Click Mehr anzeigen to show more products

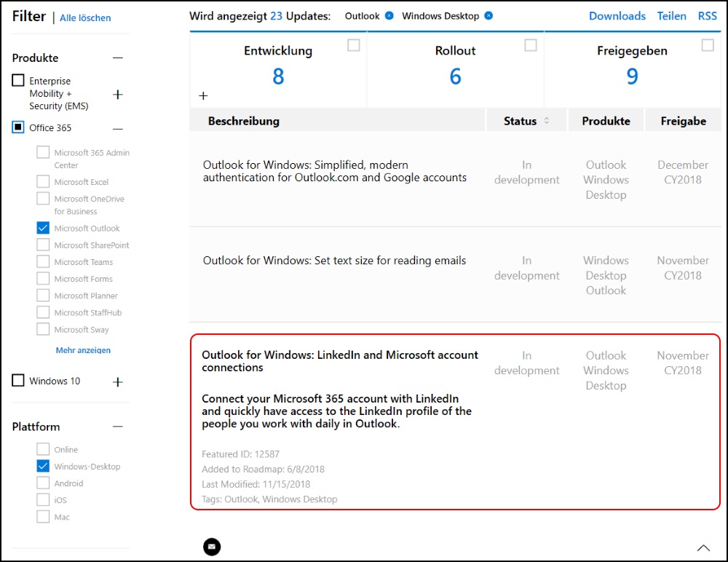pyautogui.click(x=83, y=350)
